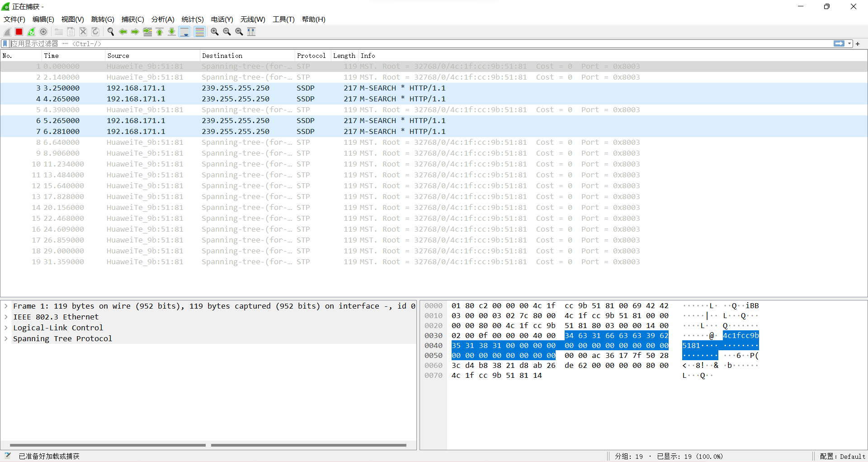The image size is (868, 462).
Task: Select STP packet 2 at time 2.140000
Action: point(434,77)
